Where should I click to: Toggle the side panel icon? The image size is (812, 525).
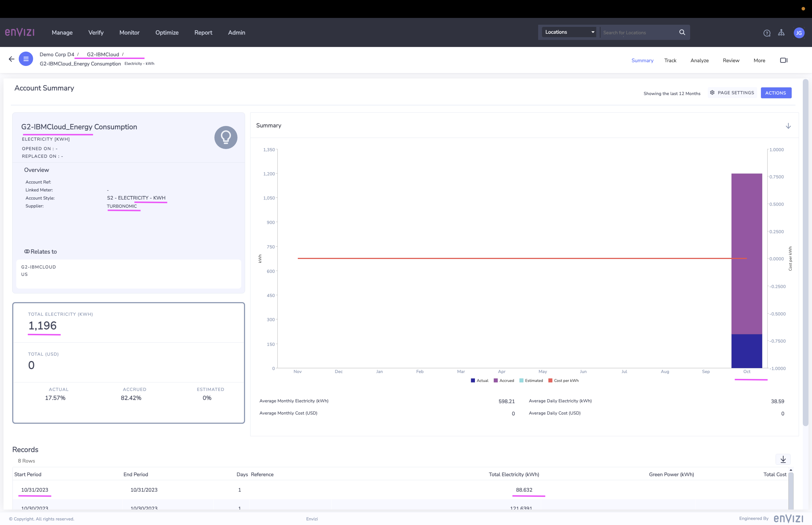[784, 60]
